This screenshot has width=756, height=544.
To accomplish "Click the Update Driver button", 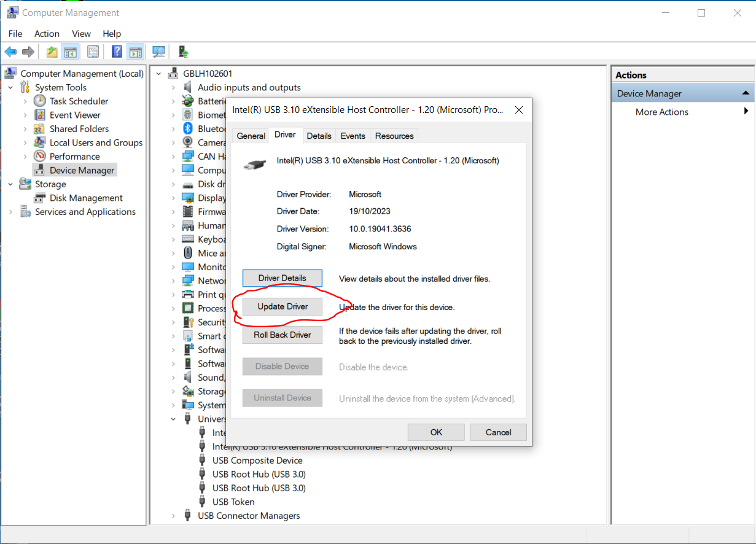I will tap(282, 306).
